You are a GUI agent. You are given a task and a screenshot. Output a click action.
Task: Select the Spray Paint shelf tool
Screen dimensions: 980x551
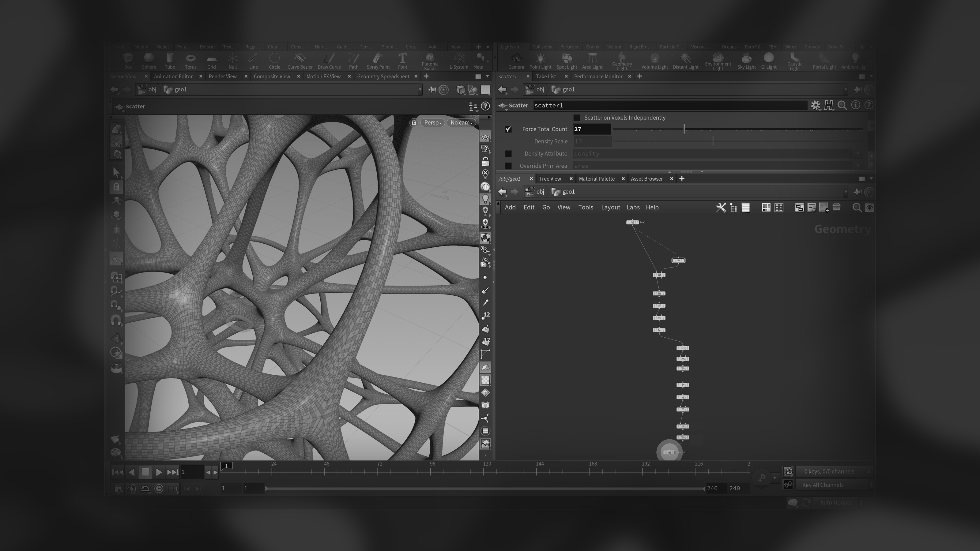coord(377,61)
